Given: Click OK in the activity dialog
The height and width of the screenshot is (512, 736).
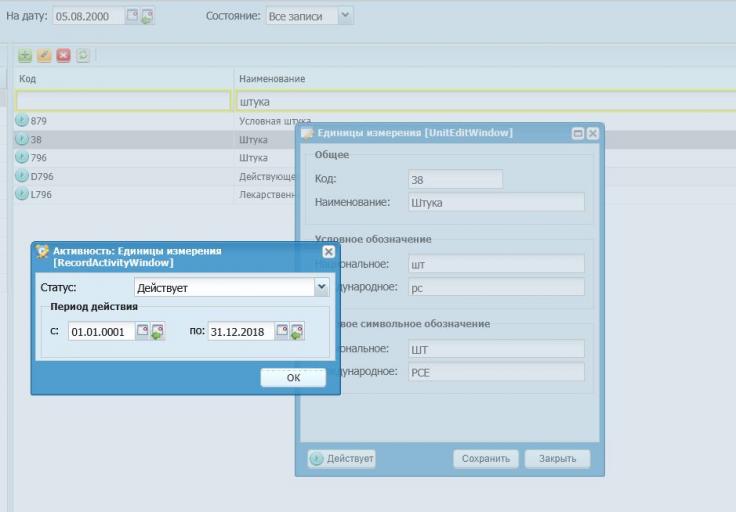Looking at the screenshot, I should 293,378.
